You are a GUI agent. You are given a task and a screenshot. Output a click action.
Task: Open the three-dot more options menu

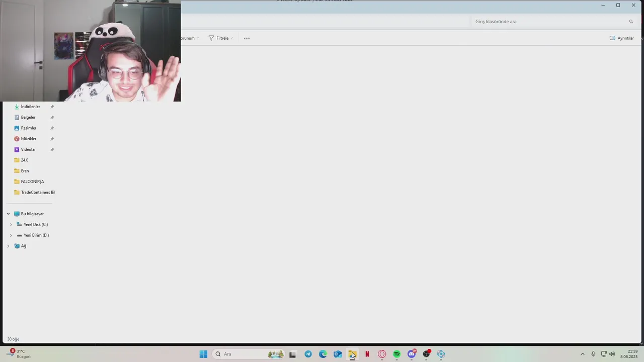247,38
